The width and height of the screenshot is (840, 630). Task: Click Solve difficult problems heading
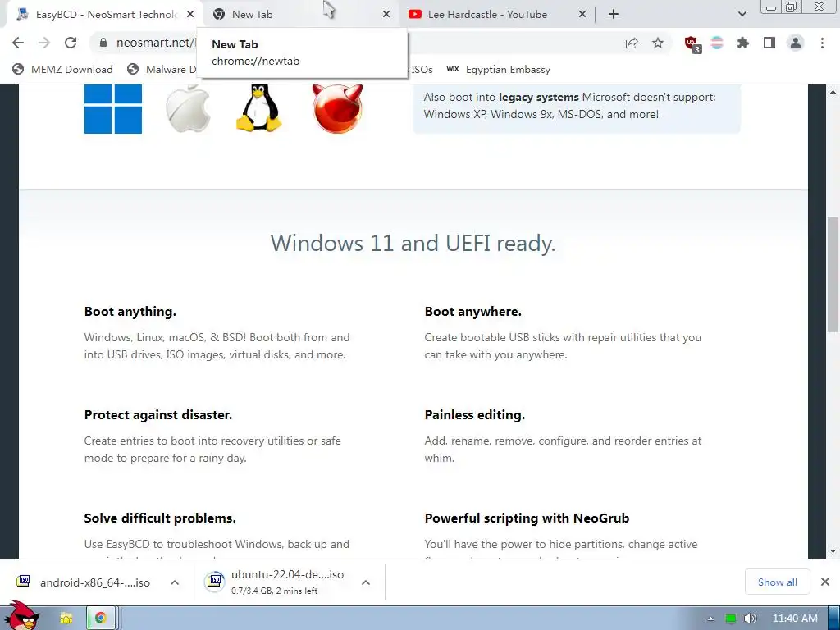pos(160,518)
